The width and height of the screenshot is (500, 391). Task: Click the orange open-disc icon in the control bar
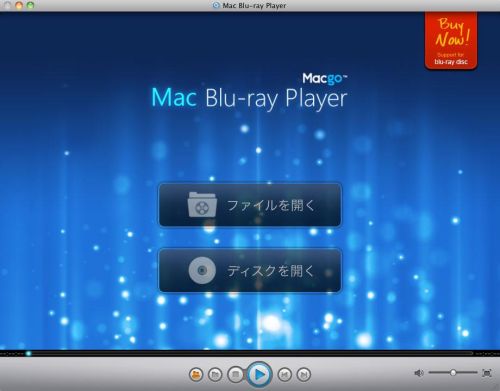(x=196, y=375)
